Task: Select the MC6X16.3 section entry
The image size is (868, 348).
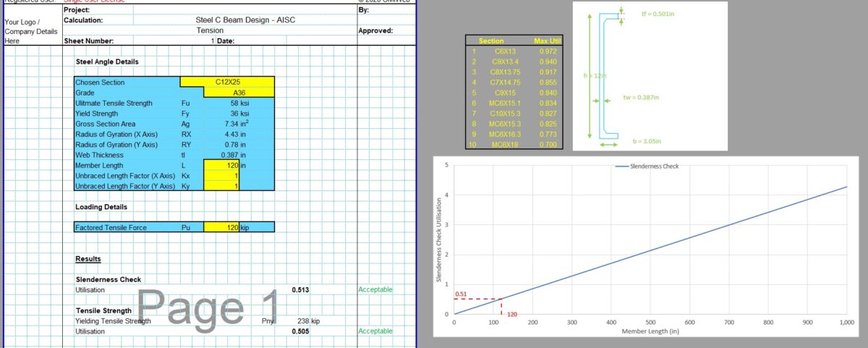Action: click(x=504, y=135)
